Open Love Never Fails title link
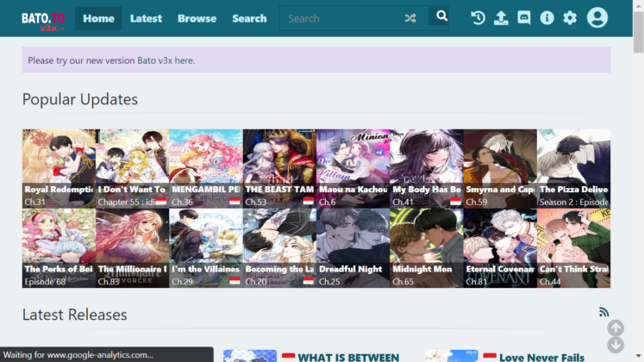Viewport: 644px width, 362px height. tap(541, 357)
